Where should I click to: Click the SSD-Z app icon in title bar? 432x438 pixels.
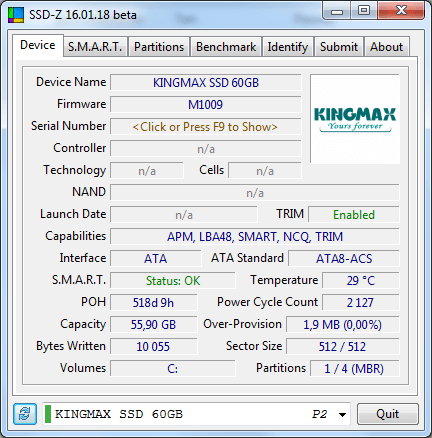[x=16, y=15]
